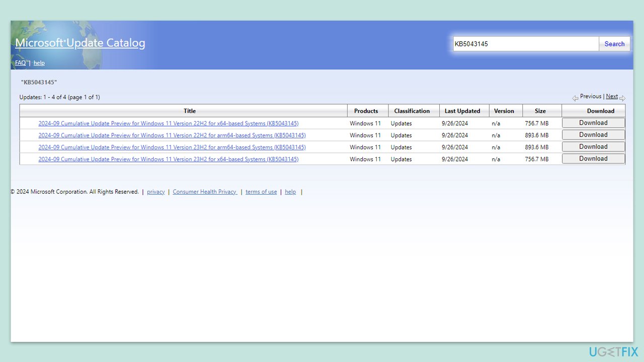Open 23H2 arm64-based Systems update details
This screenshot has height=362, width=644.
point(172,147)
